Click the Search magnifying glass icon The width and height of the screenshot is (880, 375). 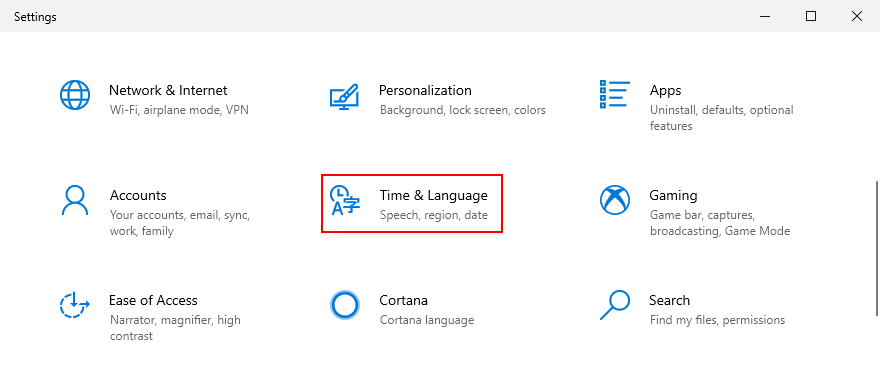[615, 305]
